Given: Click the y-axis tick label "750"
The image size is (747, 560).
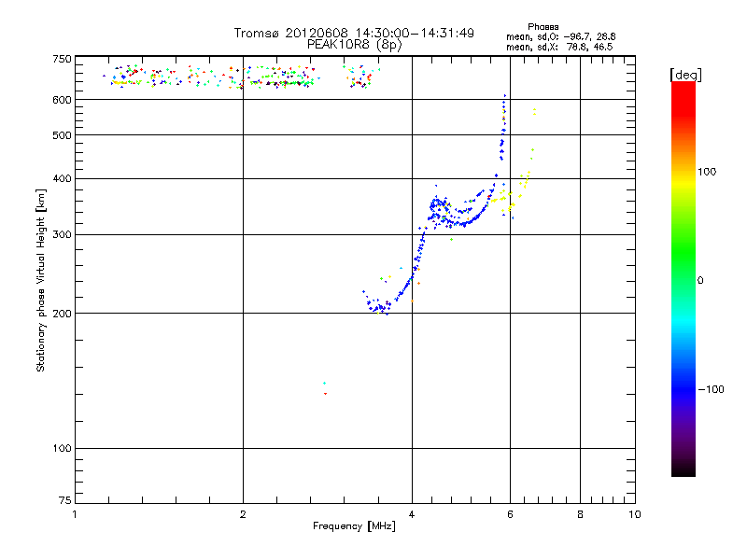Looking at the screenshot, I should point(62,59).
